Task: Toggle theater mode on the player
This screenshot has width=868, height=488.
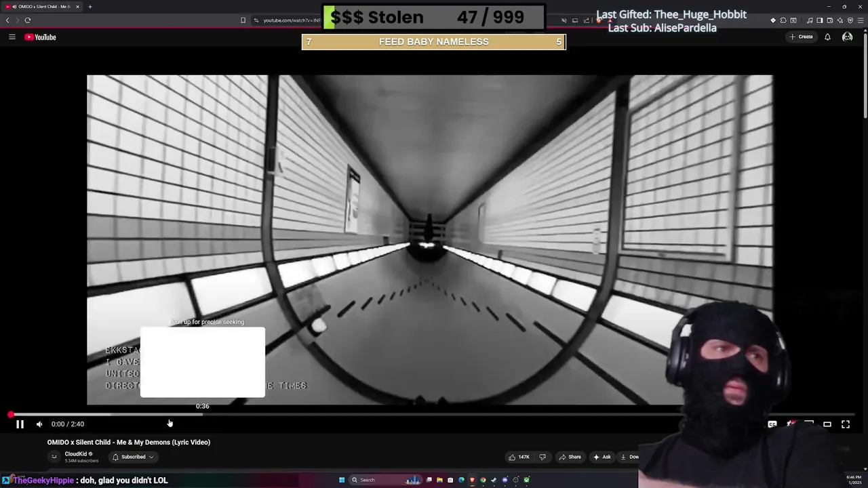Action: click(x=827, y=424)
